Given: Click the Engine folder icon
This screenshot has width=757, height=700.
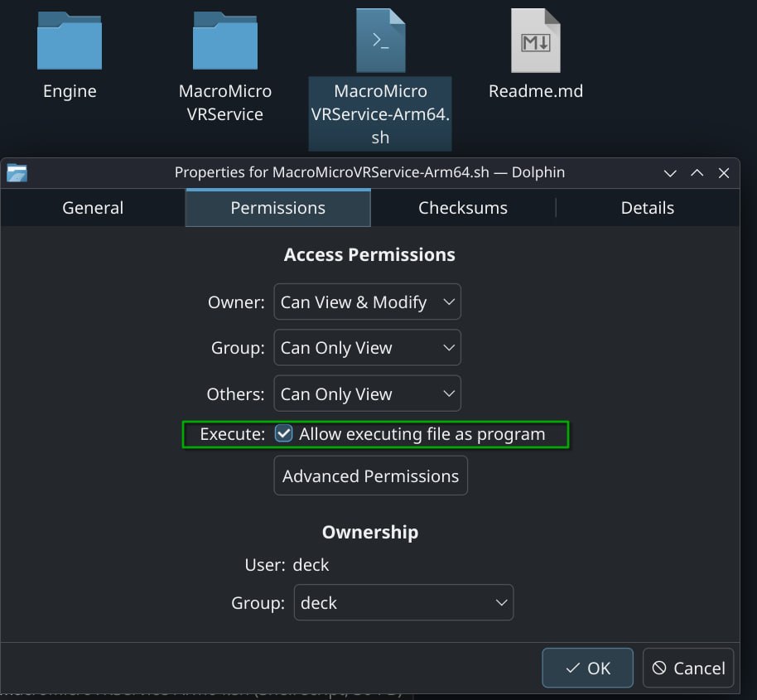Looking at the screenshot, I should [70, 41].
